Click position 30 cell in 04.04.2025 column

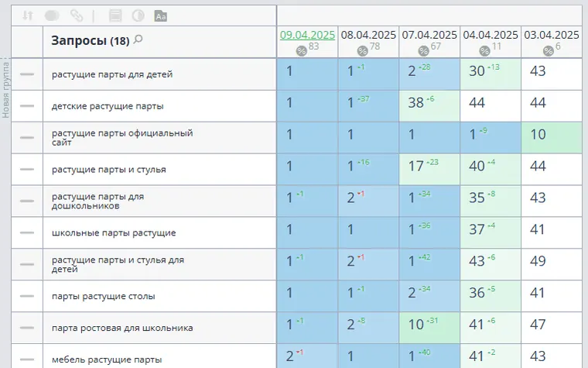point(491,74)
